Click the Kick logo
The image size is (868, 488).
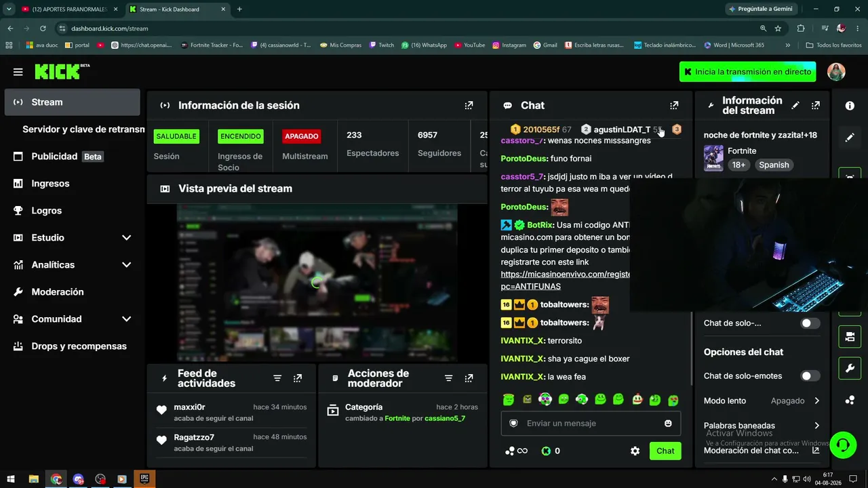[62, 72]
